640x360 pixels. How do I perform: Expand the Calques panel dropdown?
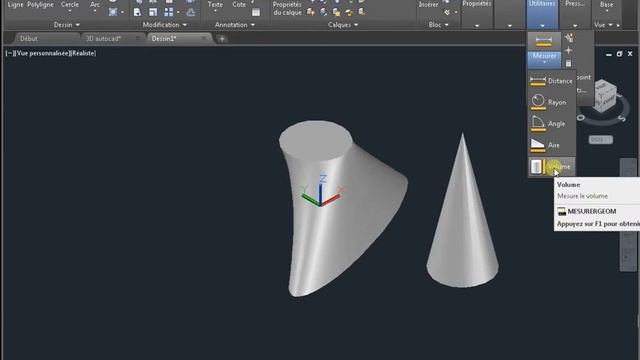(x=342, y=25)
